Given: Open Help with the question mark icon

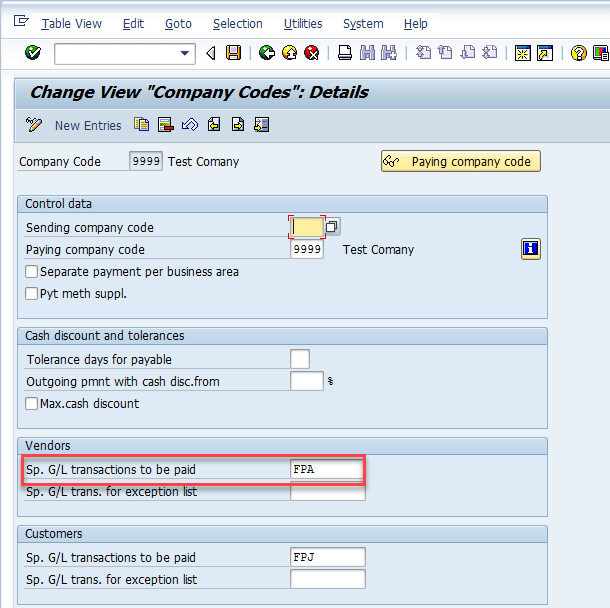Looking at the screenshot, I should (x=578, y=53).
